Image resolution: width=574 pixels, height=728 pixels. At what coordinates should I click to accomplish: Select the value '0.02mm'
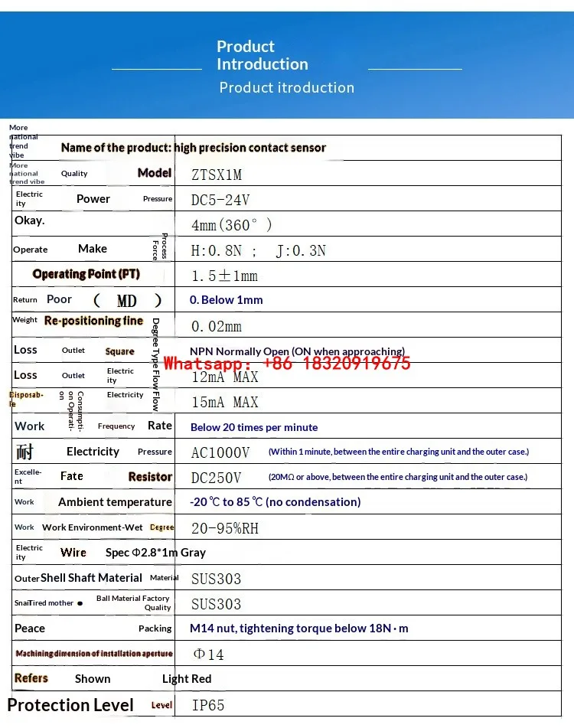pyautogui.click(x=217, y=326)
